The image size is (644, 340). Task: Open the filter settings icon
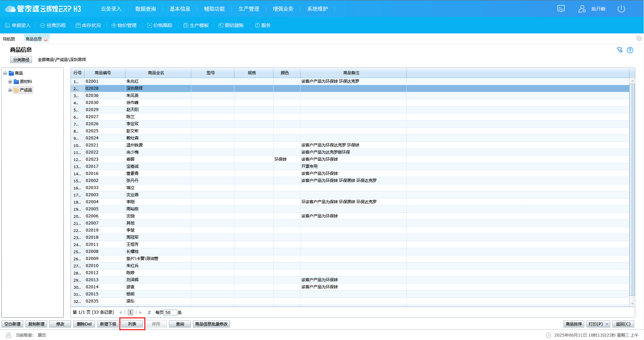(x=619, y=50)
